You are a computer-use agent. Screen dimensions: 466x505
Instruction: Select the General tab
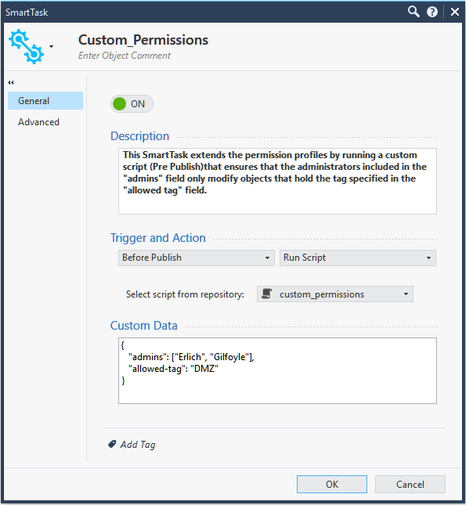[45, 101]
